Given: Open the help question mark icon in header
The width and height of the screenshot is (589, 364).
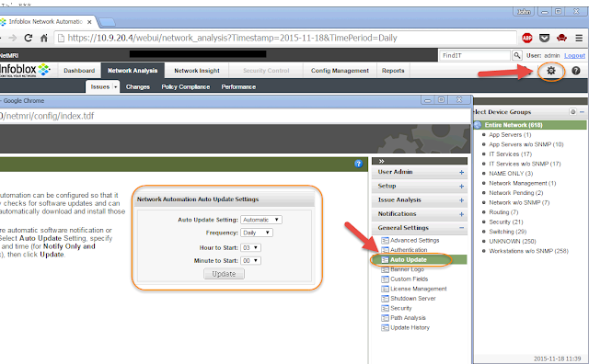Looking at the screenshot, I should click(575, 71).
